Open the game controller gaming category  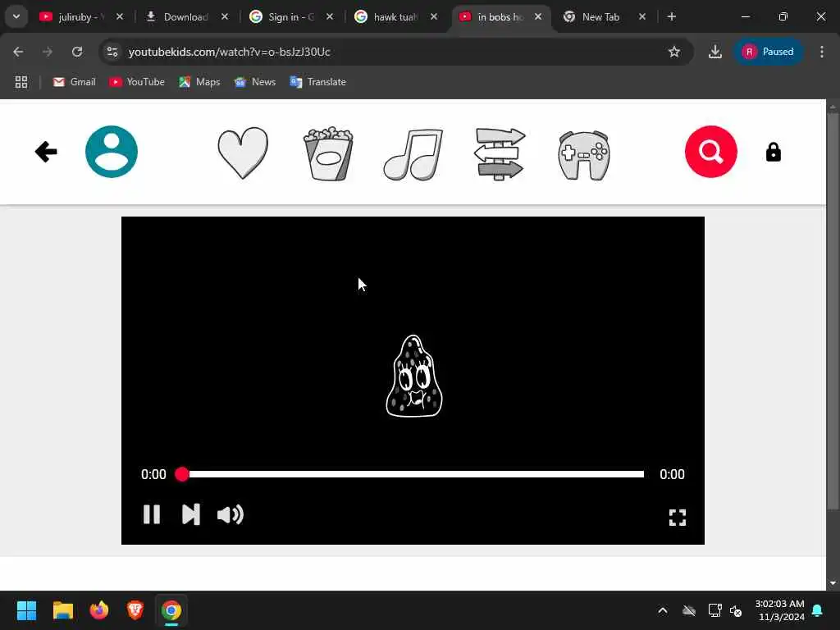[x=584, y=155]
